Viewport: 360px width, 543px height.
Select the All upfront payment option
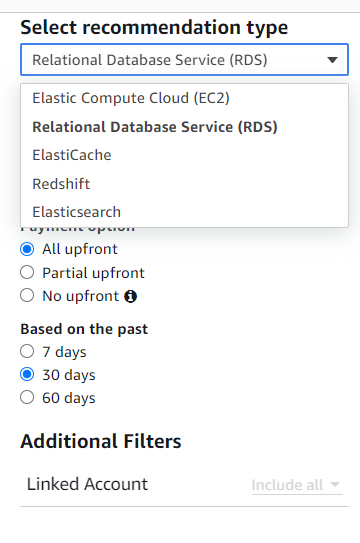[27, 249]
